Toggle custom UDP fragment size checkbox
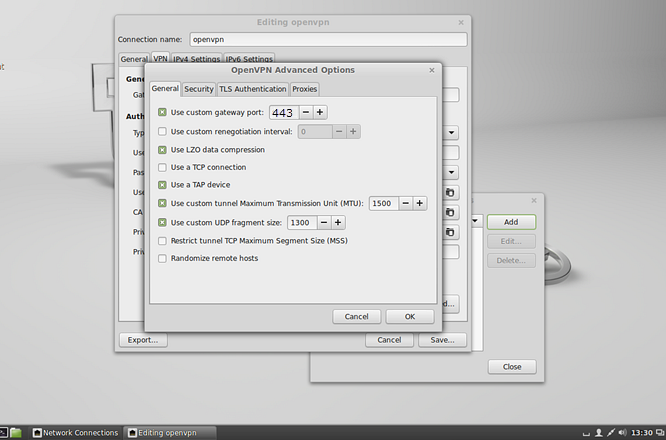666x440 pixels. [x=162, y=222]
